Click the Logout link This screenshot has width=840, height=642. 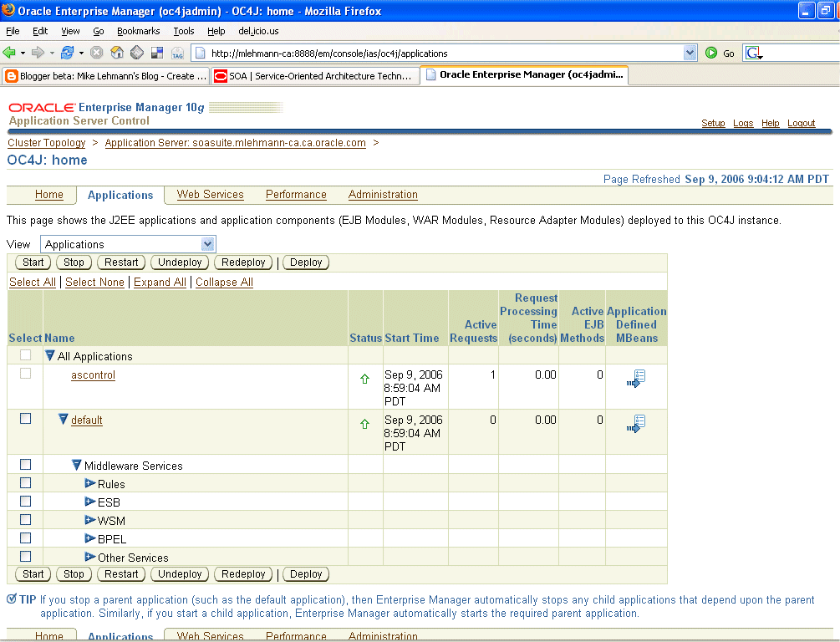[x=802, y=123]
